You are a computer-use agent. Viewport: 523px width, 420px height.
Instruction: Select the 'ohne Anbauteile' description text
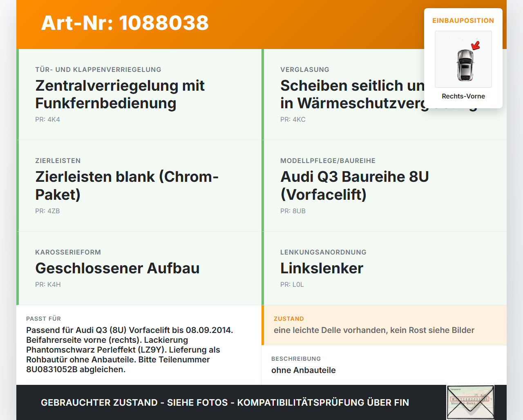coord(304,370)
